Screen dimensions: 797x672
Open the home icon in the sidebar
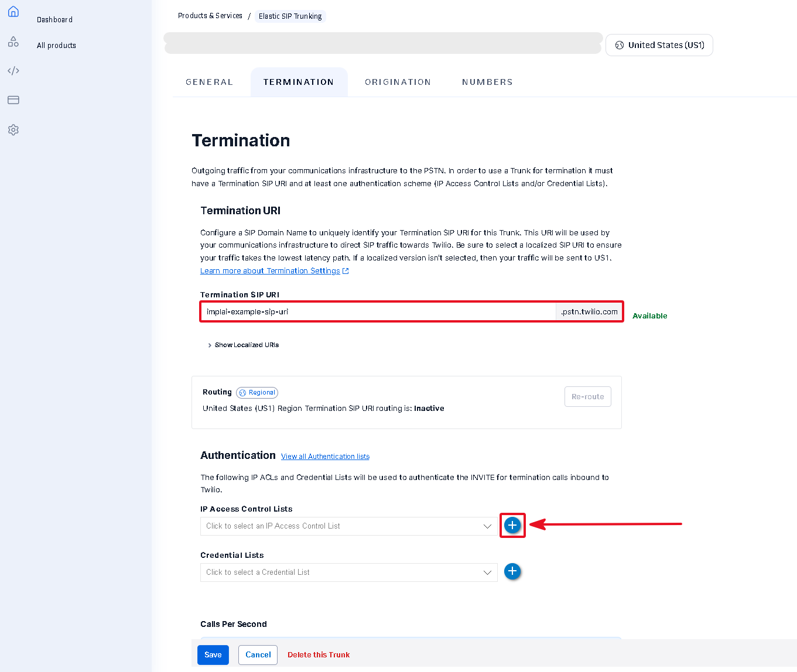13,12
